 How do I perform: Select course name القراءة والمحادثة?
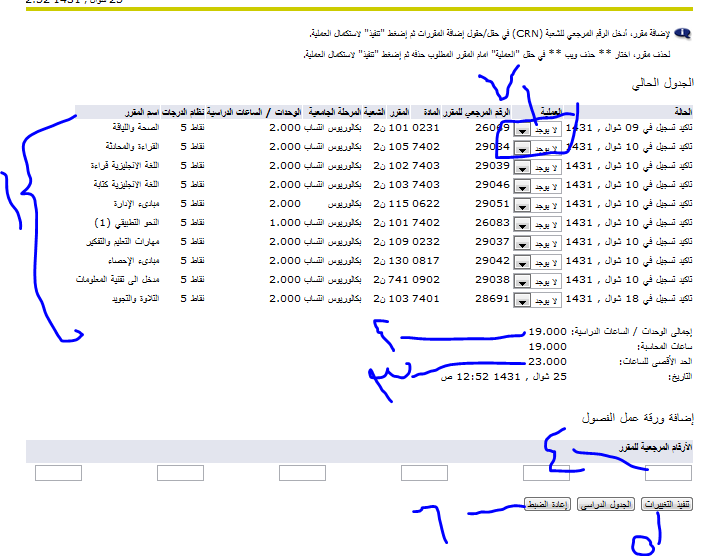tap(133, 147)
